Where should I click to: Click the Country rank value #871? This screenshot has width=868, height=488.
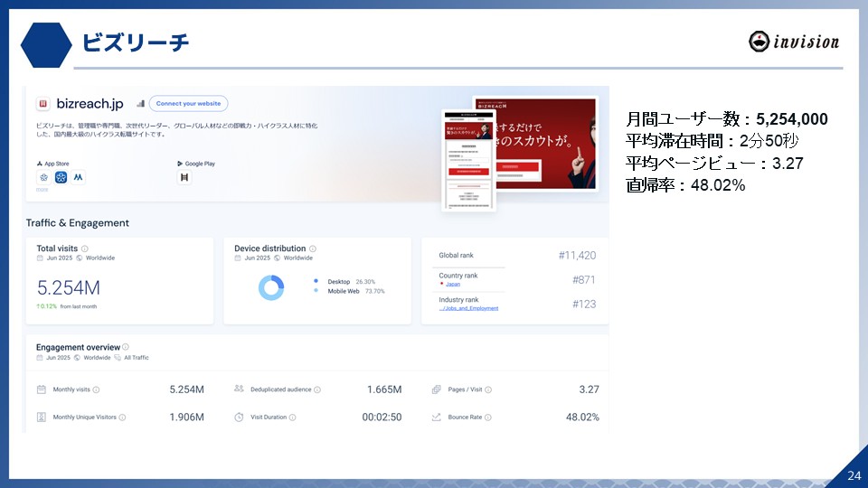(x=584, y=279)
